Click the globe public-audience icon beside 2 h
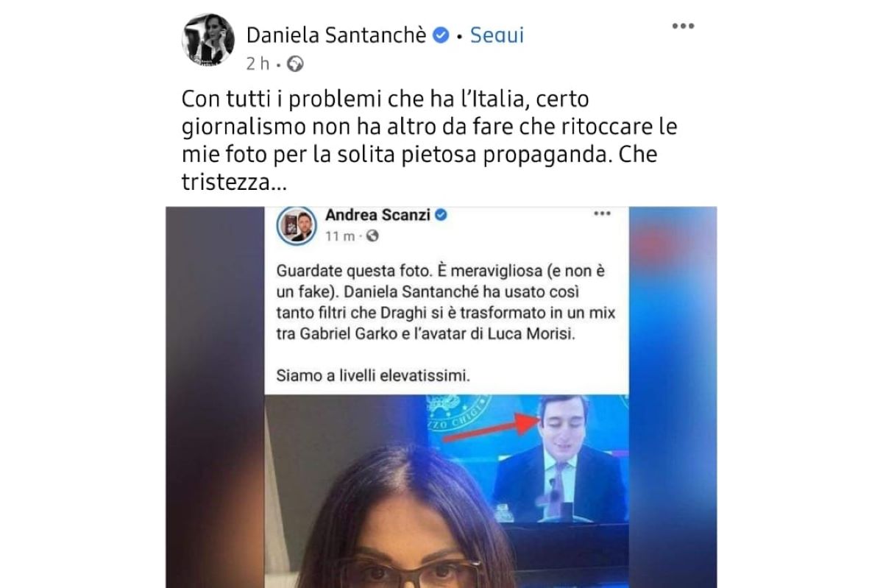 [296, 64]
